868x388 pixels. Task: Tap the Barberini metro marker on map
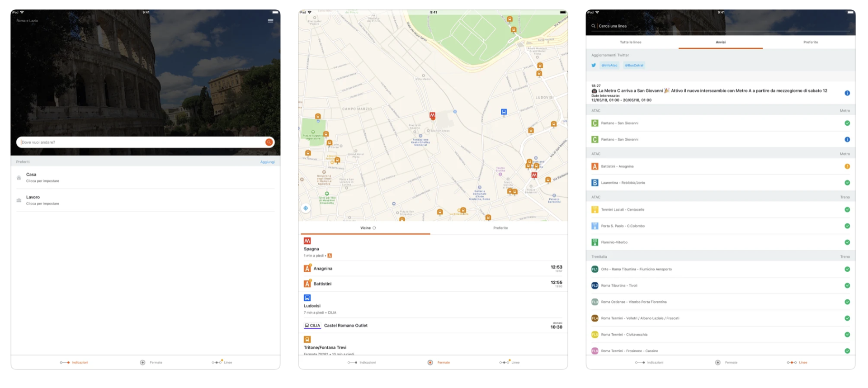click(x=534, y=175)
